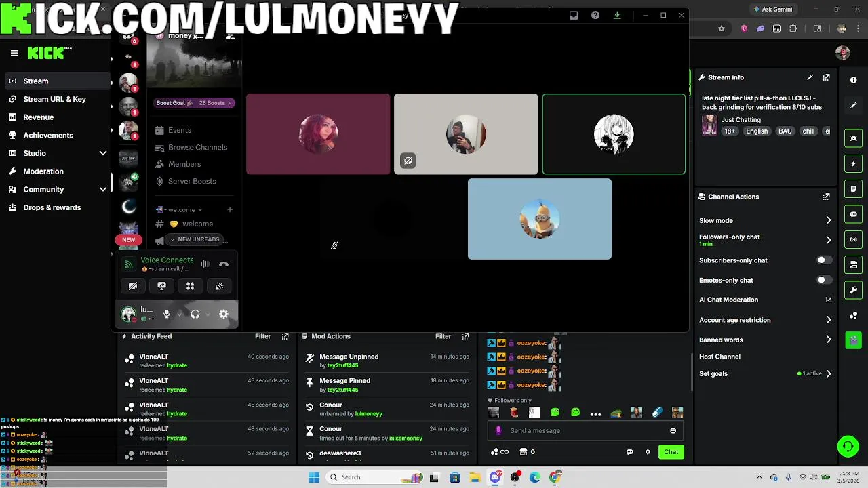Select the fries emote
Viewport: 868px width, 488px height.
pyautogui.click(x=514, y=412)
